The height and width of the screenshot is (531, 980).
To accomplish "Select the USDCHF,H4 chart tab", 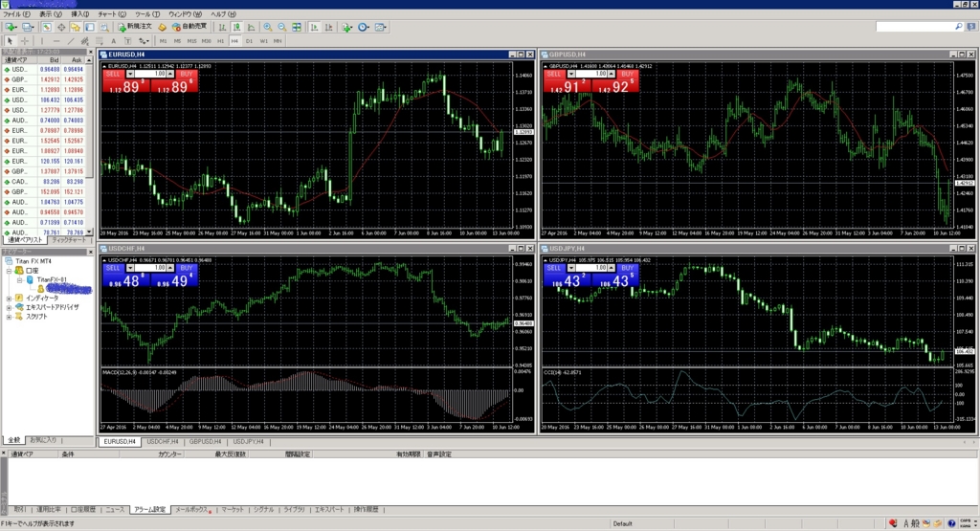I will [x=163, y=442].
